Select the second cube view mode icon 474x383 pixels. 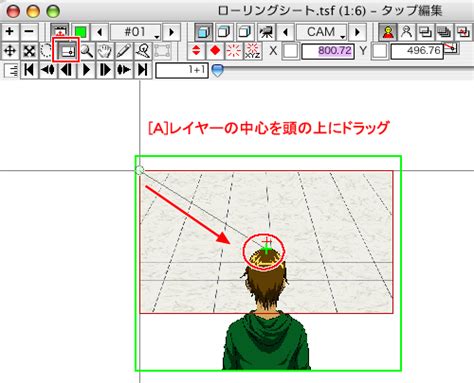click(224, 32)
